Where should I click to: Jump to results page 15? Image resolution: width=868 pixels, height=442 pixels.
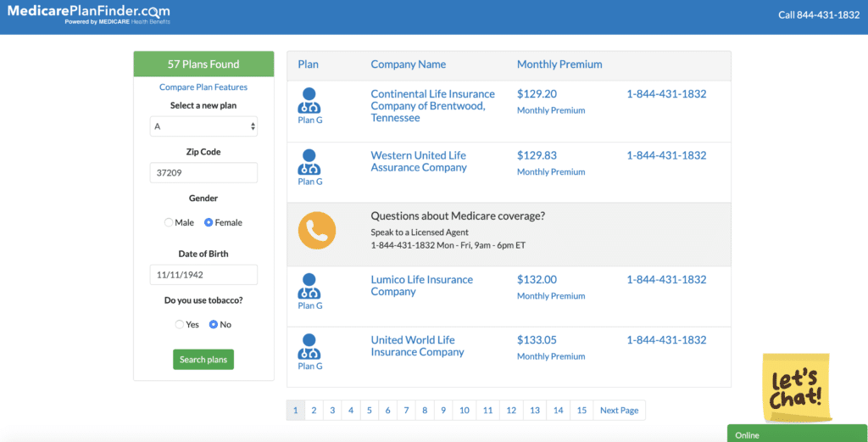[x=581, y=411]
